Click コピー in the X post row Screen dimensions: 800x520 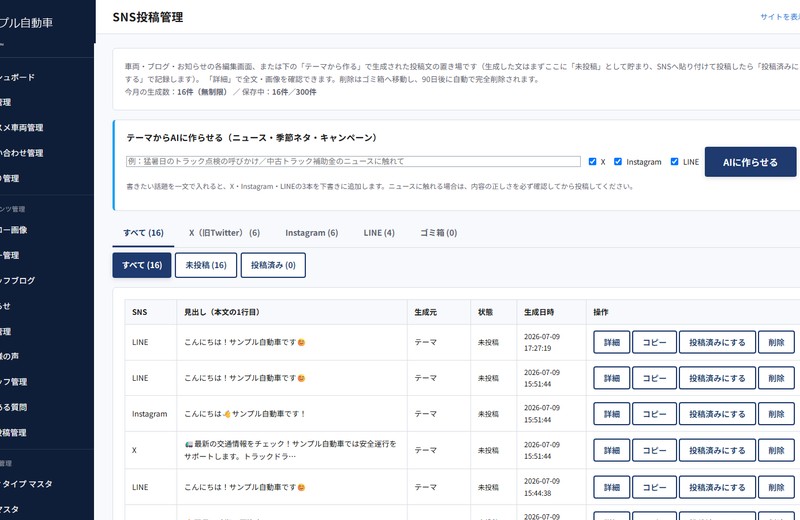pos(654,451)
